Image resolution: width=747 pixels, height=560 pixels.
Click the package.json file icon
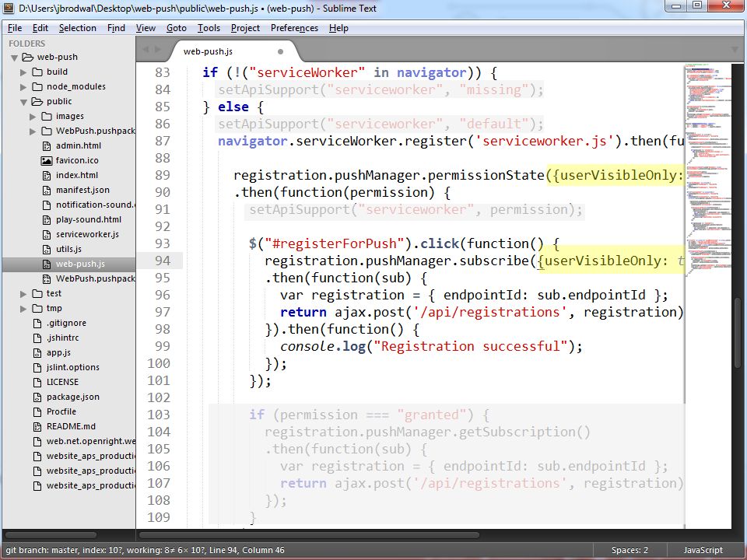37,397
